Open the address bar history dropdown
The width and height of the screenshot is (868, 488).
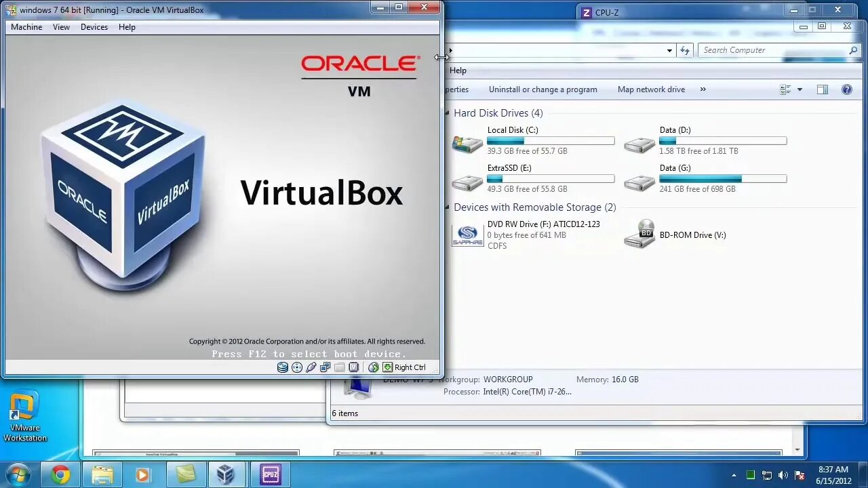(x=669, y=50)
